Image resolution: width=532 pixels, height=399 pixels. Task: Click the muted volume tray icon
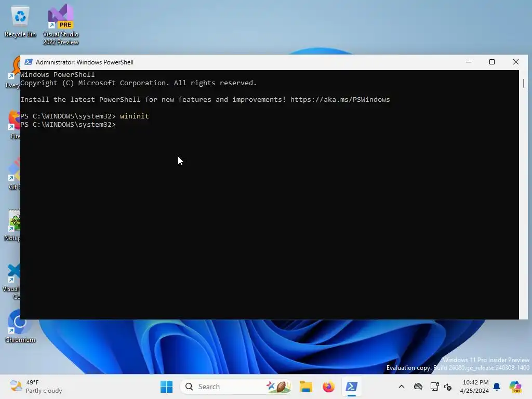pos(448,387)
